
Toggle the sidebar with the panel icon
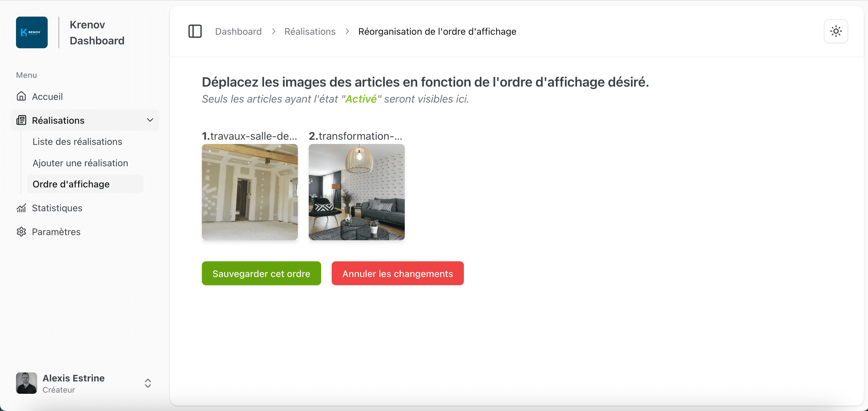click(195, 31)
